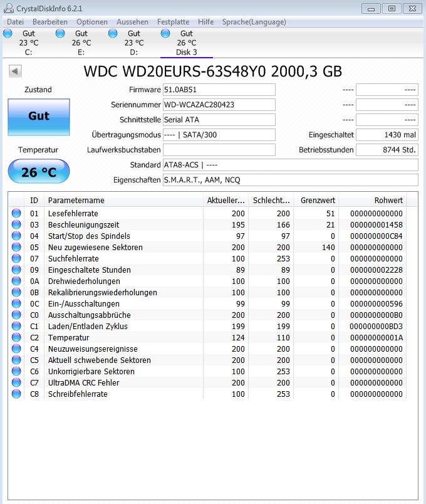Click status orb of UltraDMA CRC Fehler row
Screen dimensions: 426x504
pyautogui.click(x=16, y=382)
